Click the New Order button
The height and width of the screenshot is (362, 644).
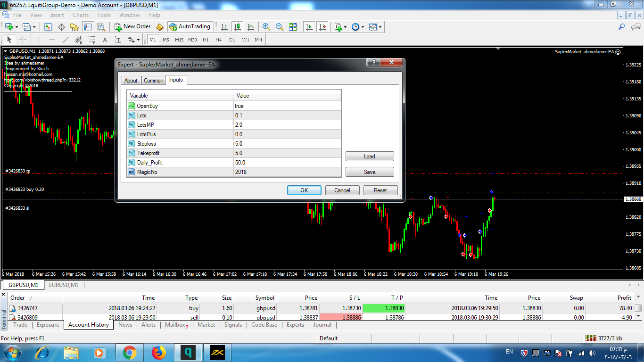point(133,27)
